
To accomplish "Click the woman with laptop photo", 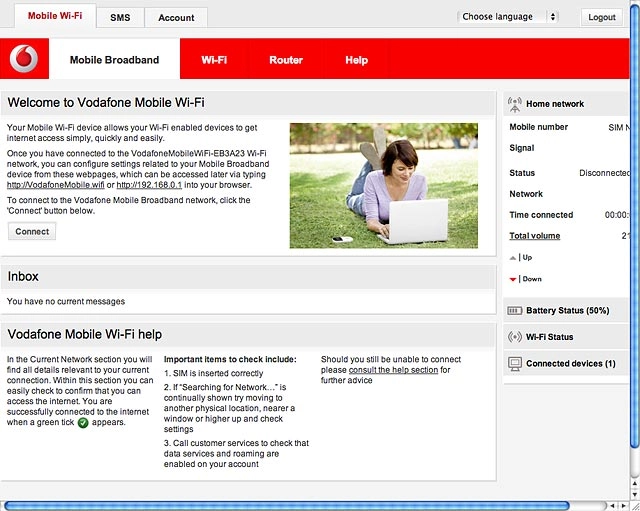I will (x=384, y=185).
